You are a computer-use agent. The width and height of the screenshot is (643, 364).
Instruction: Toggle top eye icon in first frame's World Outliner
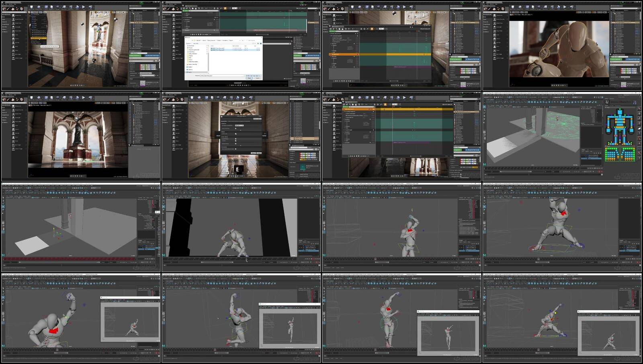pos(131,12)
